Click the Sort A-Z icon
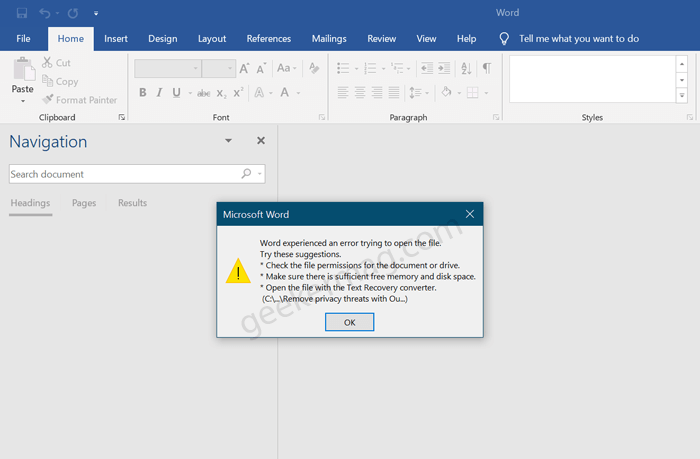Screen dimensions: 700x459 [x=466, y=68]
